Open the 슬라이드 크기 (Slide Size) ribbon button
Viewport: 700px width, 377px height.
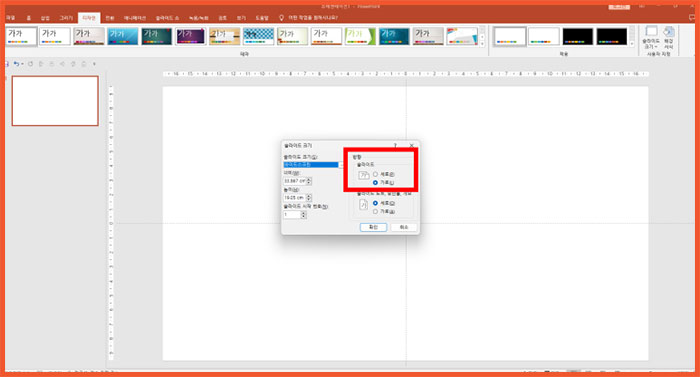click(x=651, y=38)
